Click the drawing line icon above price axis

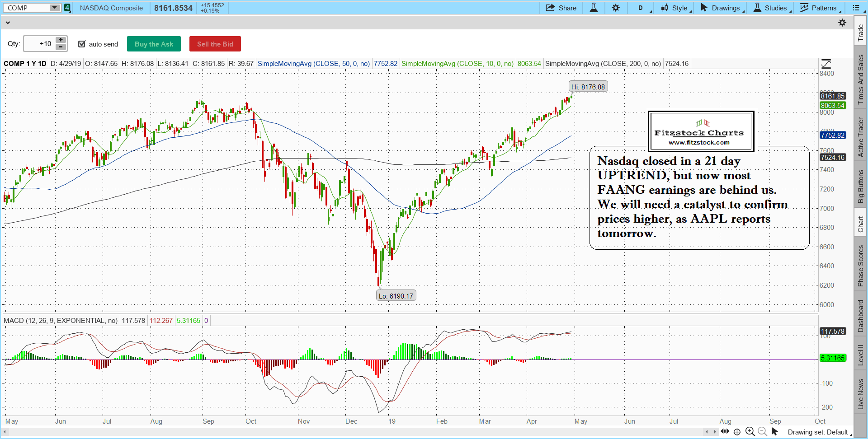[826, 64]
